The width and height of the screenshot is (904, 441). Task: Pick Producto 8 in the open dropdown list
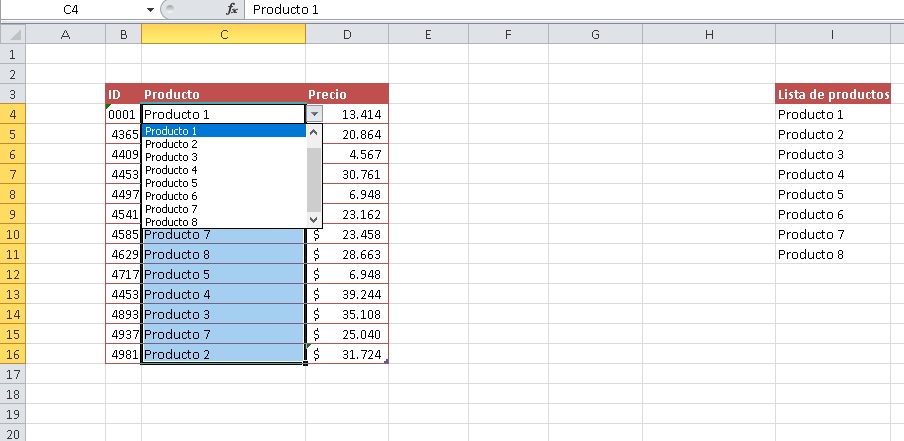pyautogui.click(x=172, y=222)
